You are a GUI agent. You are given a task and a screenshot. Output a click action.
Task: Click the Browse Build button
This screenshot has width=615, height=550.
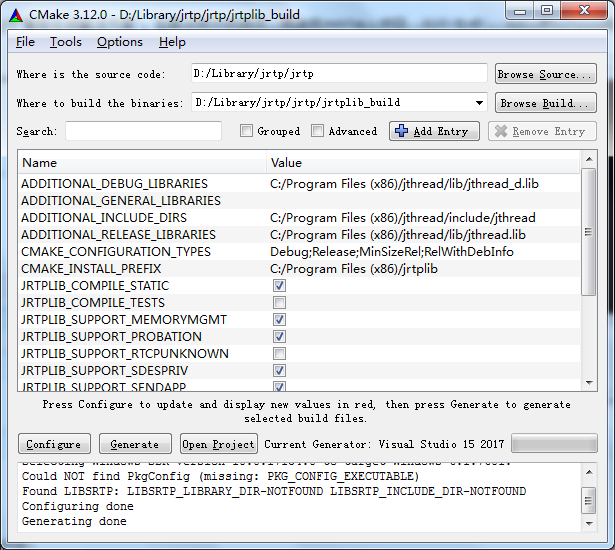[x=546, y=103]
